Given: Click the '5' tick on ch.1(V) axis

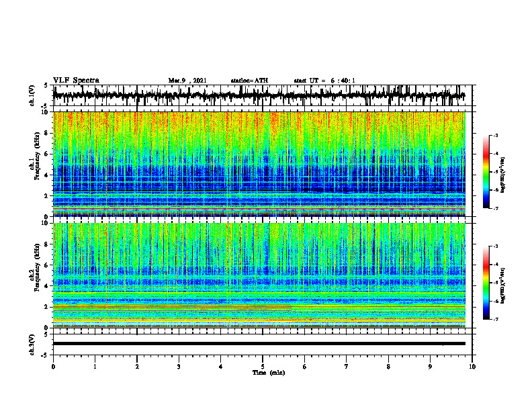Looking at the screenshot, I should tap(46, 85).
